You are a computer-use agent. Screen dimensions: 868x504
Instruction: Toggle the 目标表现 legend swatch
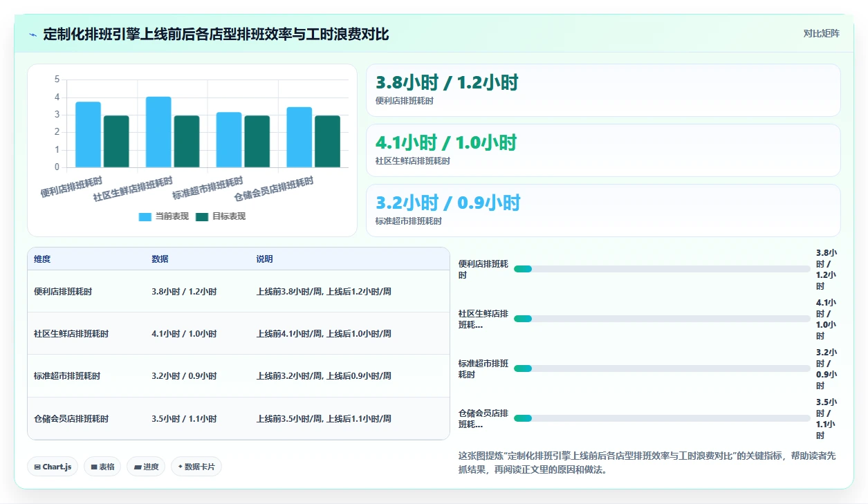[x=202, y=216]
